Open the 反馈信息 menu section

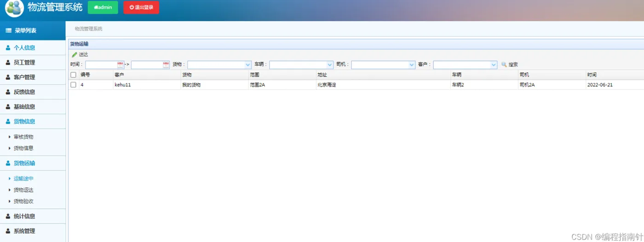click(33, 92)
